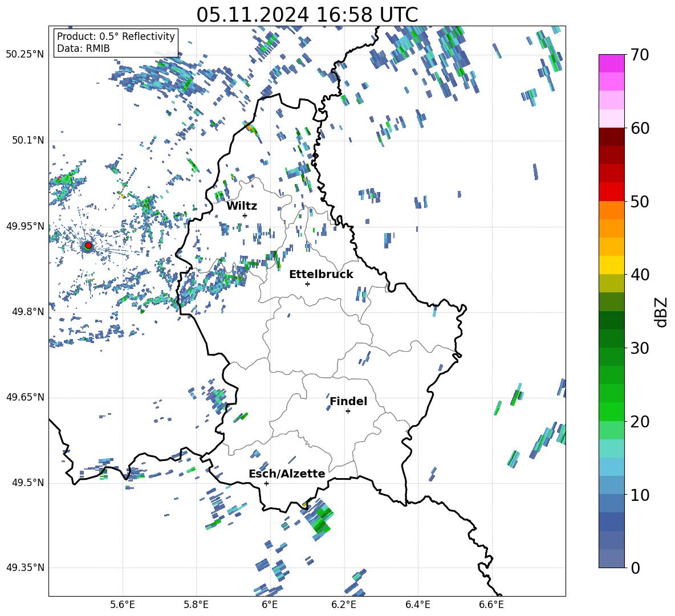Click the 6.4°E longitude label
Viewport: 675px width, 616px height.
pyautogui.click(x=417, y=605)
